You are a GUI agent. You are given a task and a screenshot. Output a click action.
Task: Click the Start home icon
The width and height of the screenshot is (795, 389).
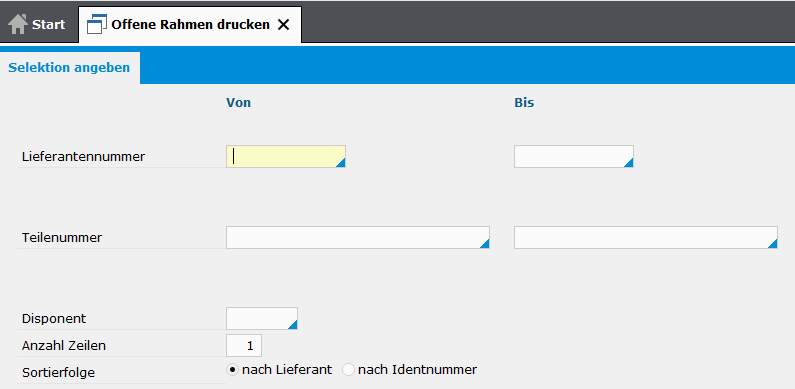point(18,24)
